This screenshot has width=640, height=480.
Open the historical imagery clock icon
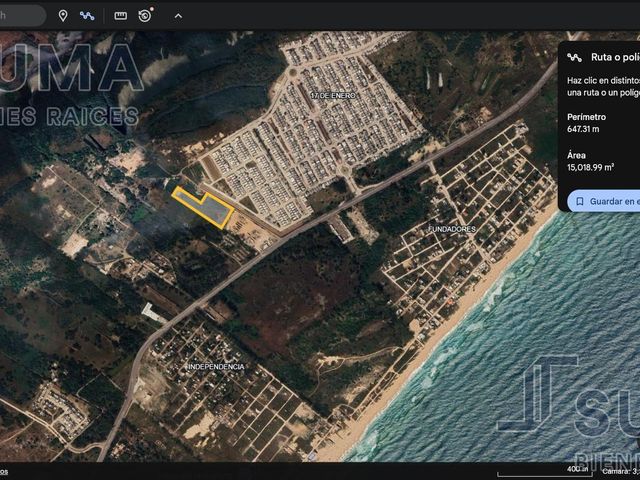(x=145, y=16)
